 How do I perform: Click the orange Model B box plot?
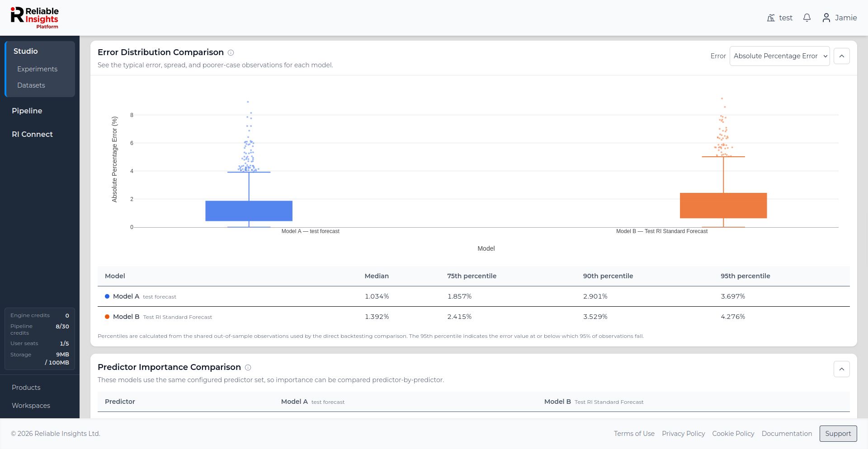(x=723, y=206)
